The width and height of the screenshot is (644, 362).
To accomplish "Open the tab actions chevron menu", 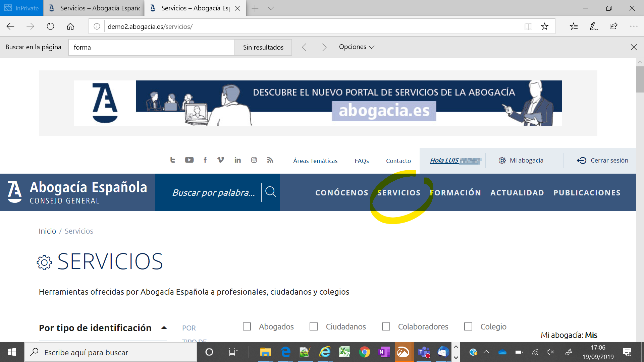I will (x=271, y=8).
